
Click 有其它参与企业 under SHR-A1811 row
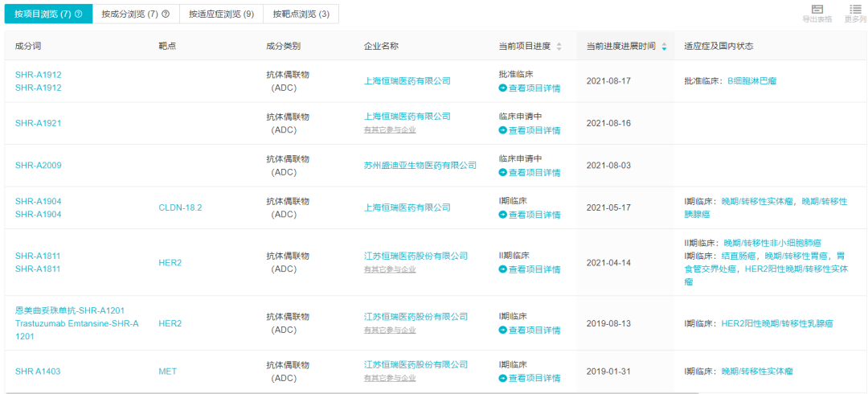click(x=390, y=269)
